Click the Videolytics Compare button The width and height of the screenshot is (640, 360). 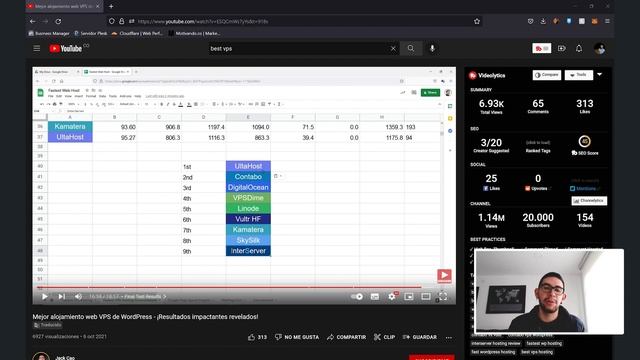547,75
